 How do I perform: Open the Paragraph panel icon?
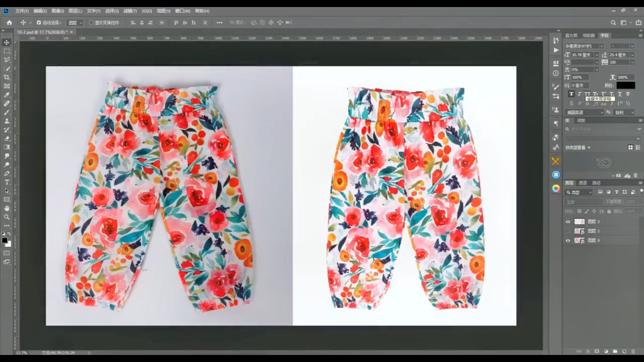pyautogui.click(x=556, y=123)
